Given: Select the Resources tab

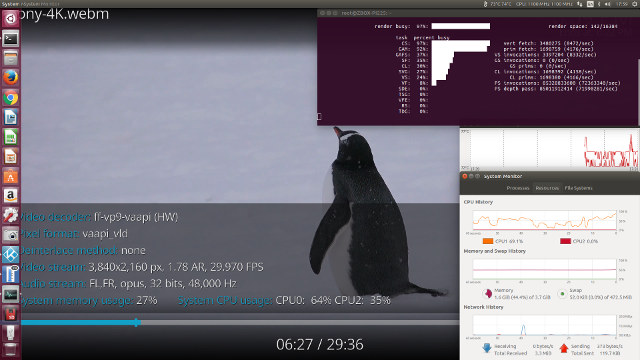Looking at the screenshot, I should pos(547,188).
